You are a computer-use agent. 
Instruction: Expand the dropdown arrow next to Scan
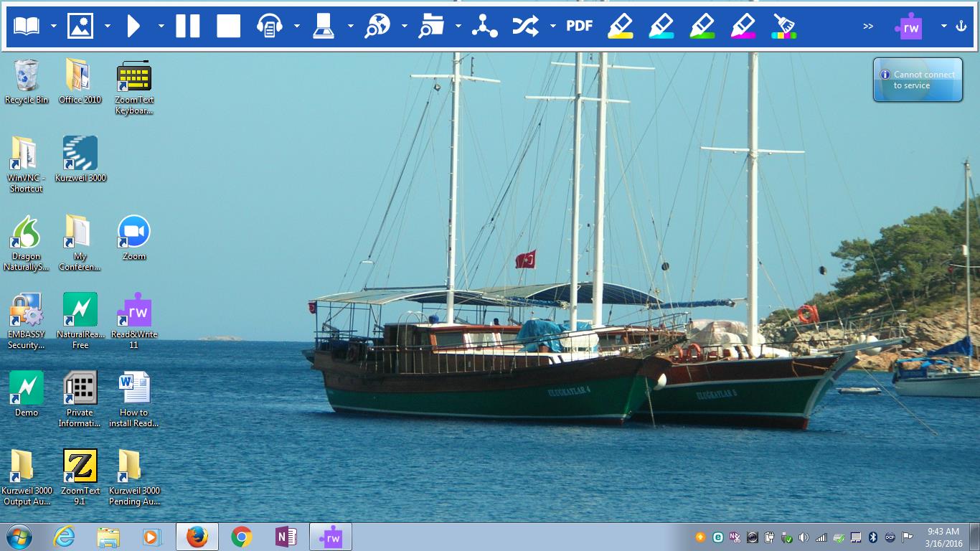pos(351,26)
